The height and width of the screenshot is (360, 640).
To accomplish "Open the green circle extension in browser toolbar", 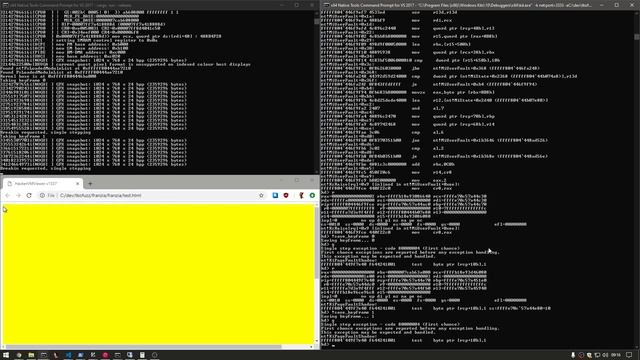I will pyautogui.click(x=312, y=195).
